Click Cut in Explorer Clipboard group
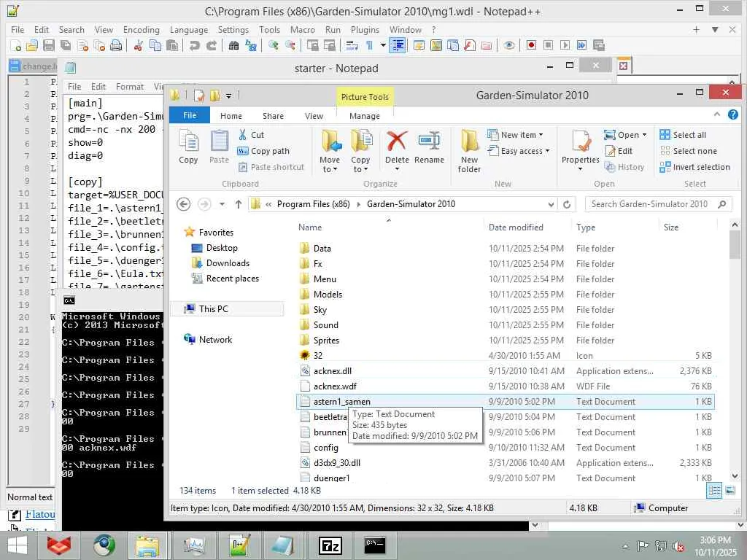 pos(251,135)
